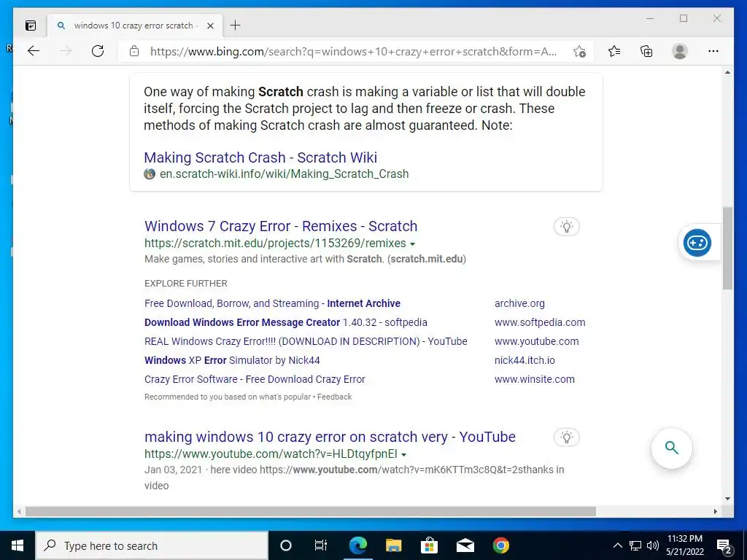Click the Feedback link under Explore Further
Image resolution: width=747 pixels, height=560 pixels.
click(x=334, y=397)
